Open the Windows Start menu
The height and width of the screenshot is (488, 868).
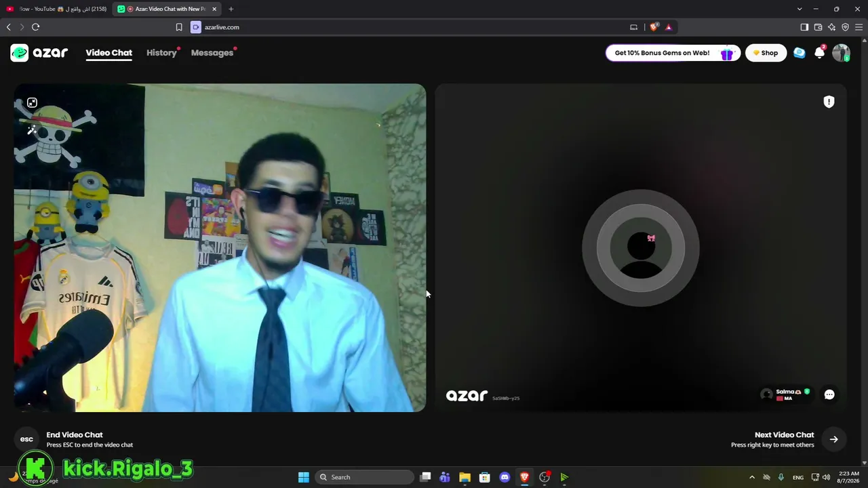click(304, 477)
